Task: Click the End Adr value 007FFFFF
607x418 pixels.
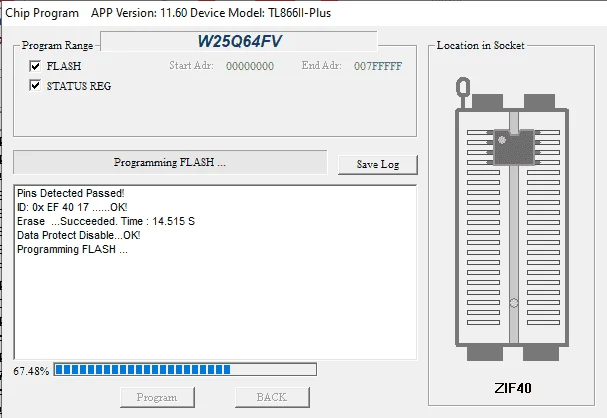Action: (x=378, y=66)
